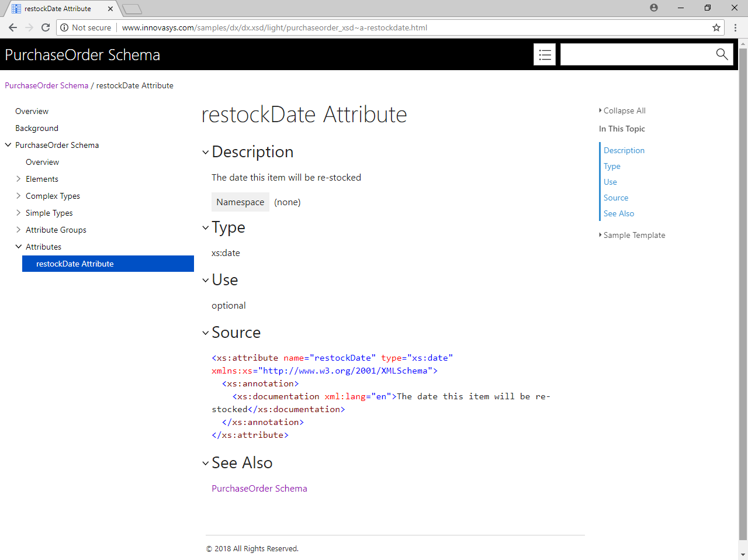Click the search magnifier icon
748x560 pixels.
pyautogui.click(x=722, y=54)
